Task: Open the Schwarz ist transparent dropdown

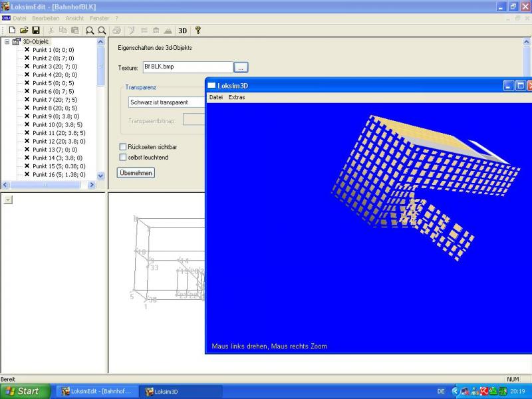Action: (x=166, y=102)
